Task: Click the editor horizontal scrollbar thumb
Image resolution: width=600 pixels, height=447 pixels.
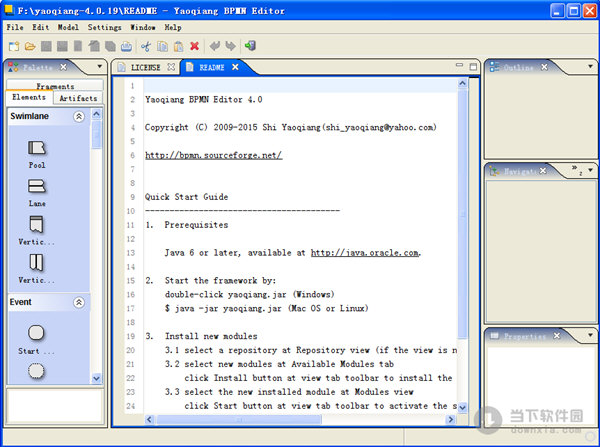Action: tap(239, 419)
